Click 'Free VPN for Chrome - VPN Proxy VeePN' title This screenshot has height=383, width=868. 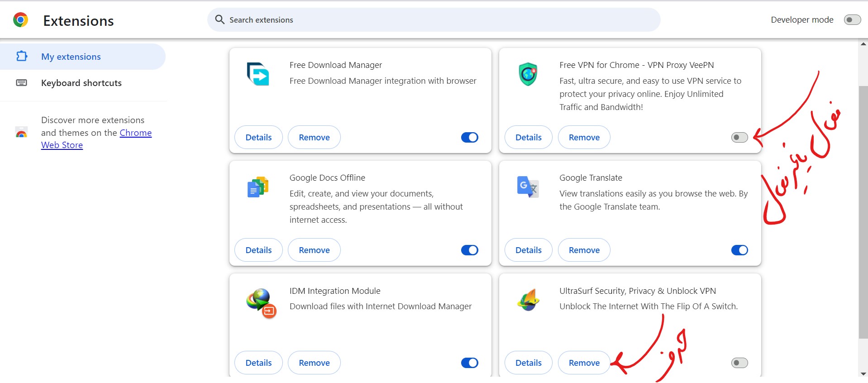click(x=636, y=65)
